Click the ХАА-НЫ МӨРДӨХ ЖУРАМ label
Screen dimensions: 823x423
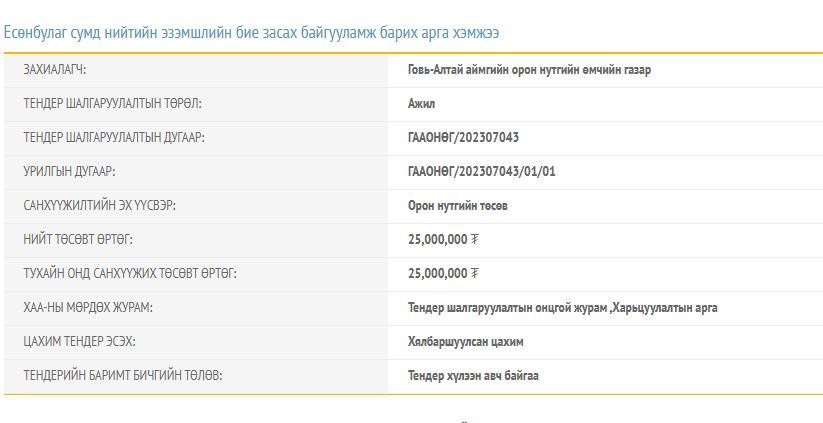pyautogui.click(x=88, y=308)
